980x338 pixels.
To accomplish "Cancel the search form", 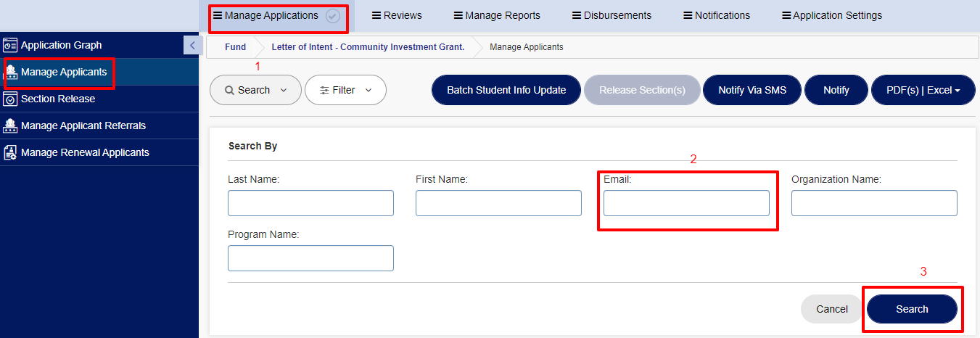I will [832, 309].
